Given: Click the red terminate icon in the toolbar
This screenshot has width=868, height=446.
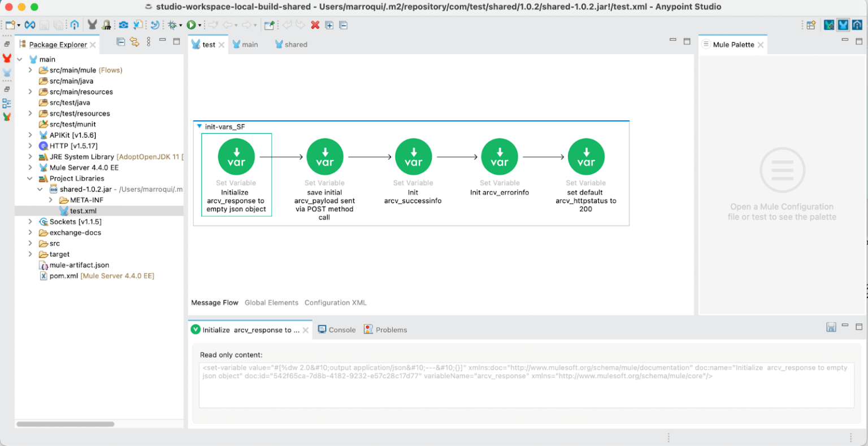Looking at the screenshot, I should coord(315,25).
